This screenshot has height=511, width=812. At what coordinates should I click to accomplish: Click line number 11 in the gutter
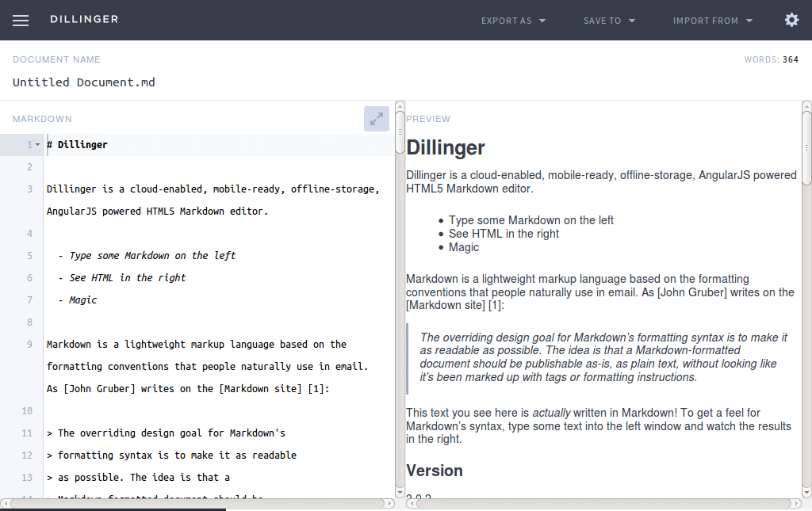27,433
